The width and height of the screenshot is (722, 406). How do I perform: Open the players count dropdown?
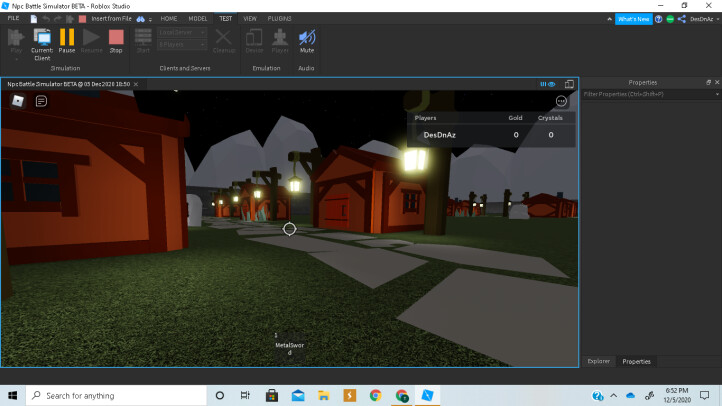tap(182, 45)
